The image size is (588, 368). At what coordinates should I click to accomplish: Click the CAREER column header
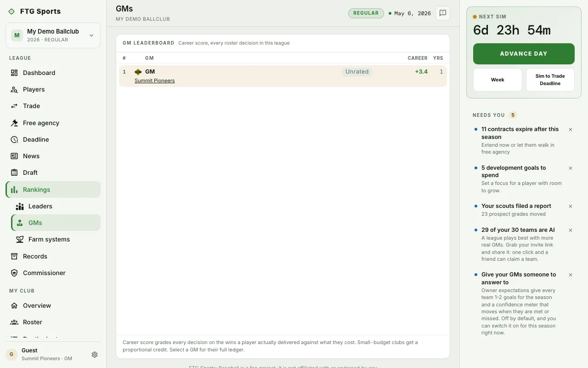click(x=418, y=58)
